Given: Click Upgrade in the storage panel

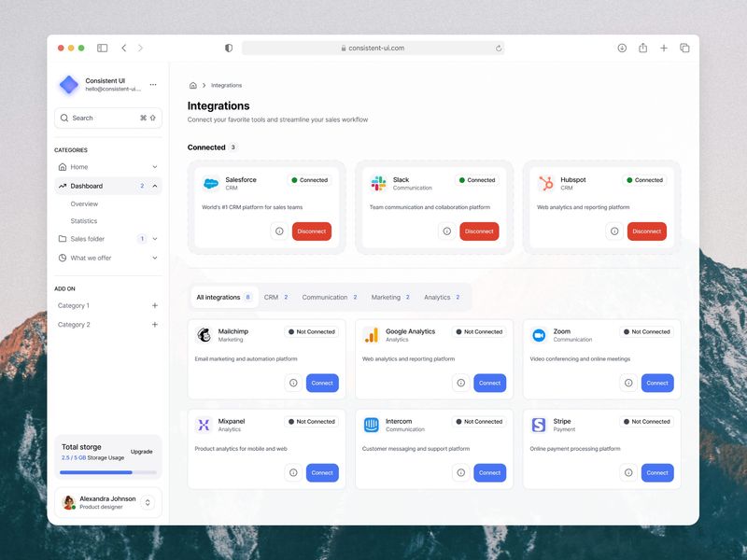Looking at the screenshot, I should point(142,451).
